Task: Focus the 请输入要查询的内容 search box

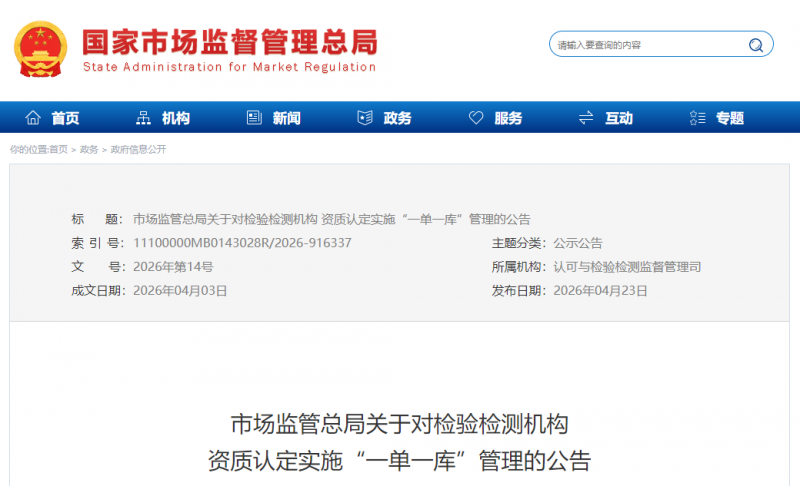Action: [x=645, y=45]
